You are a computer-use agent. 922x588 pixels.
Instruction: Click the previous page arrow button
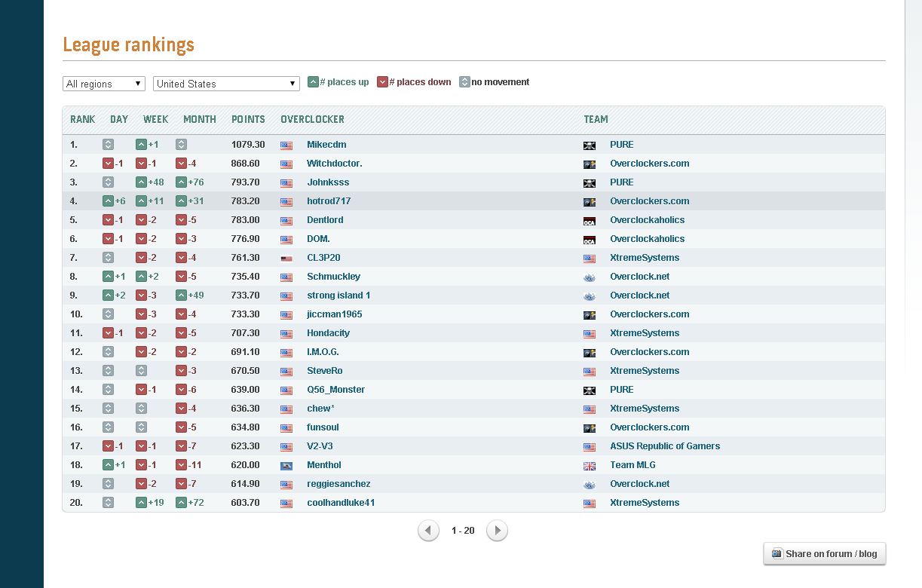click(428, 531)
